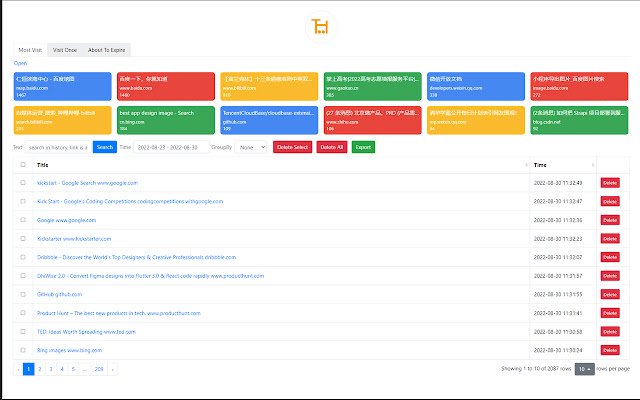Click the green Export button
The width and height of the screenshot is (640, 400).
pos(363,147)
